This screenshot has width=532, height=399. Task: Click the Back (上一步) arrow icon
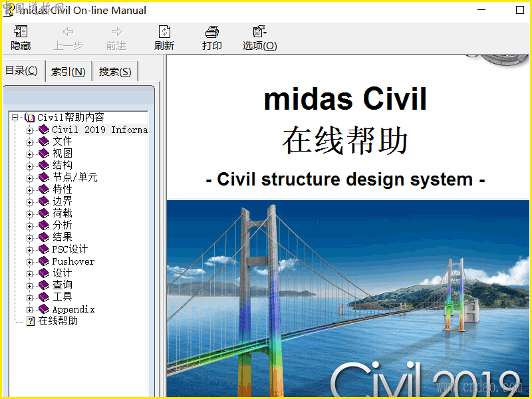point(68,31)
